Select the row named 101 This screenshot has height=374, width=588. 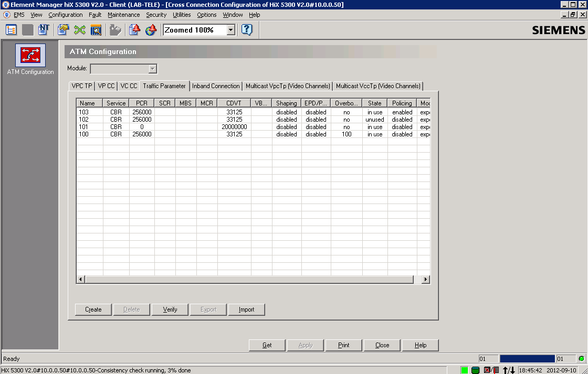tap(253, 127)
